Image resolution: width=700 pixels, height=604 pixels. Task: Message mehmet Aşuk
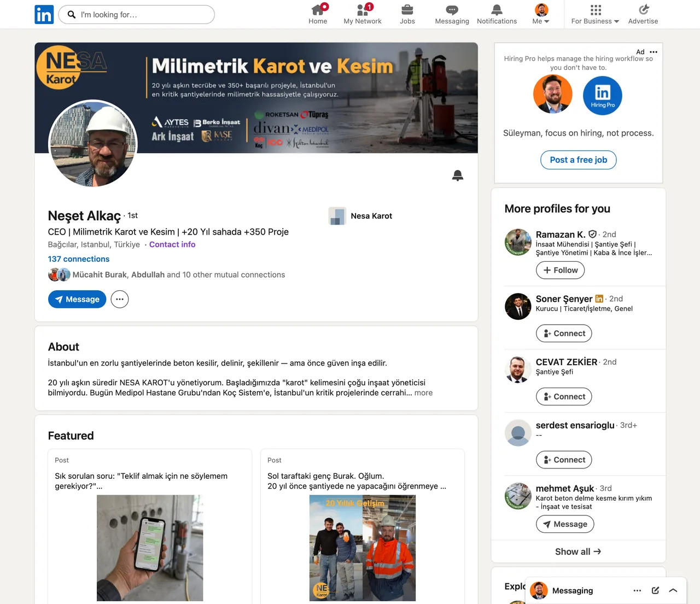click(x=565, y=524)
